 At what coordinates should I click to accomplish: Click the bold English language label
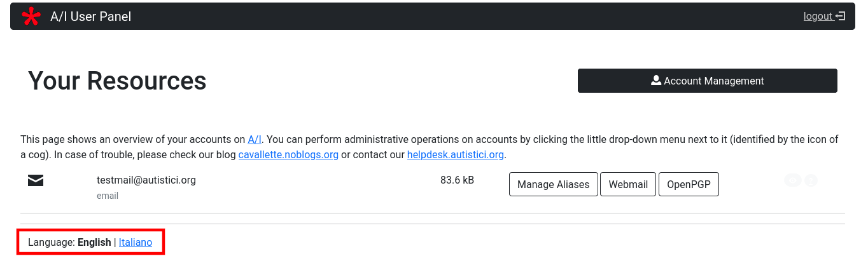tap(94, 242)
